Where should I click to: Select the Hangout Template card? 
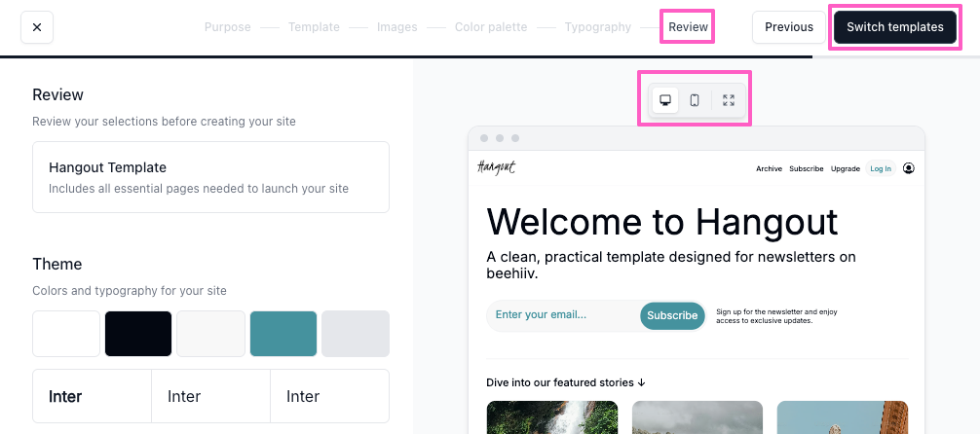tap(210, 177)
